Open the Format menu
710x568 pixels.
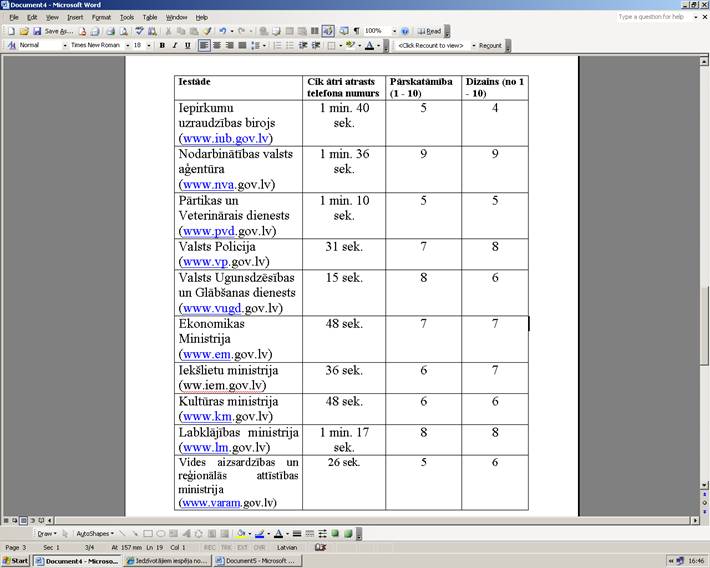101,17
